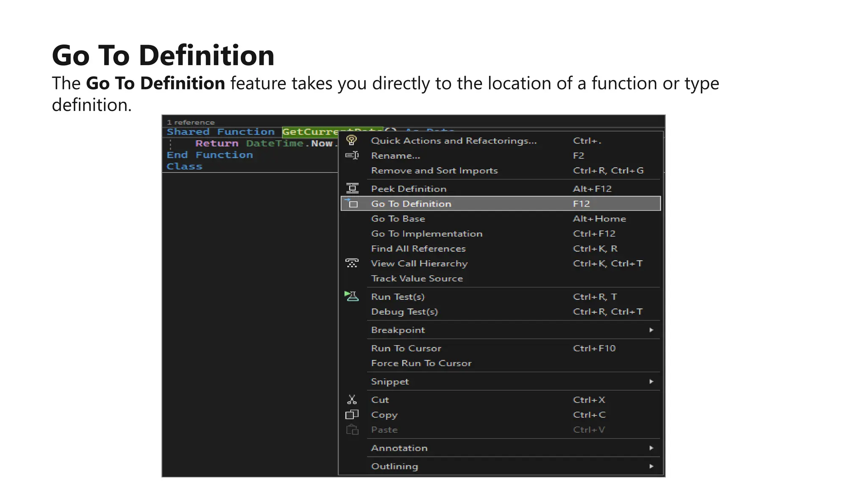The image size is (868, 488).
Task: Click 'DateTime' in the code line
Action: 275,143
